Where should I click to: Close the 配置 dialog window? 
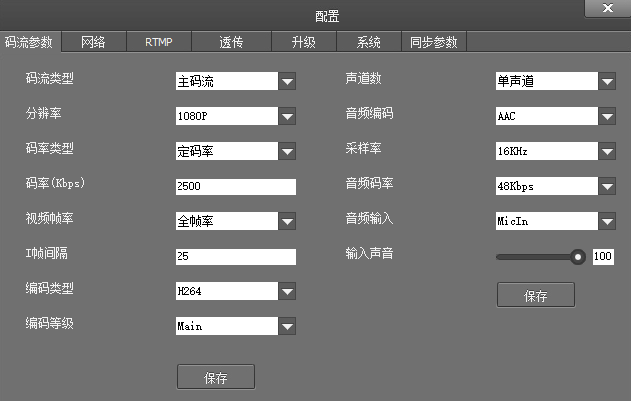(x=606, y=9)
